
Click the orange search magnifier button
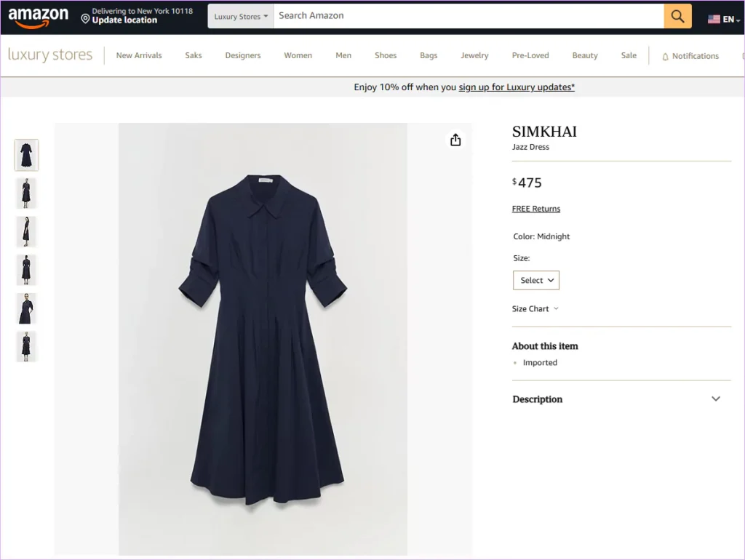click(677, 16)
